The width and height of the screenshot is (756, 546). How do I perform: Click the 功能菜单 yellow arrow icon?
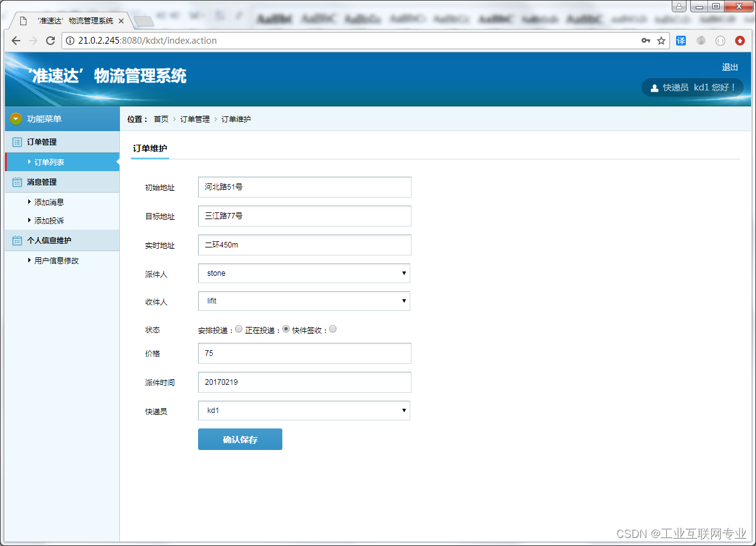(16, 119)
